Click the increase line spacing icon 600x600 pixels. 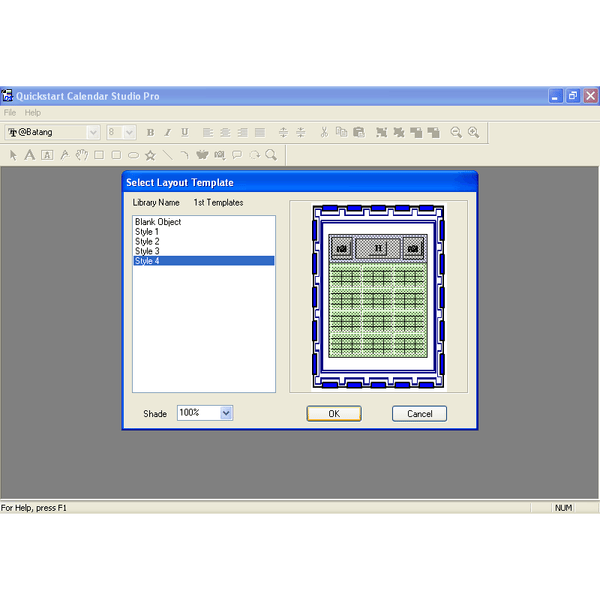coord(283,132)
